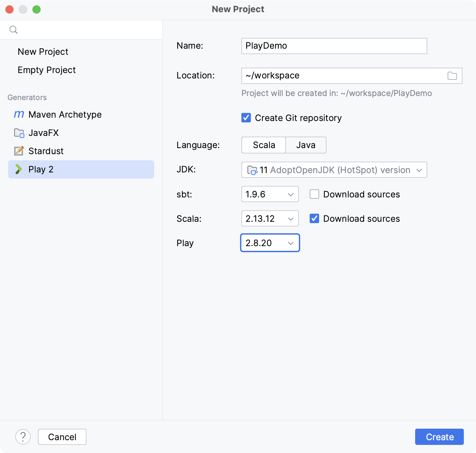The image size is (476, 453).
Task: Enable Download sources for sbt
Action: [314, 194]
